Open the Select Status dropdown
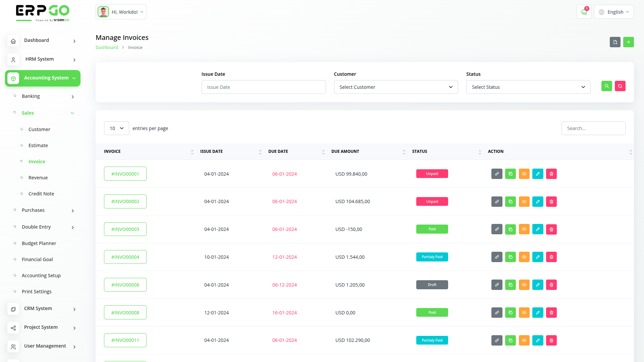 (528, 87)
